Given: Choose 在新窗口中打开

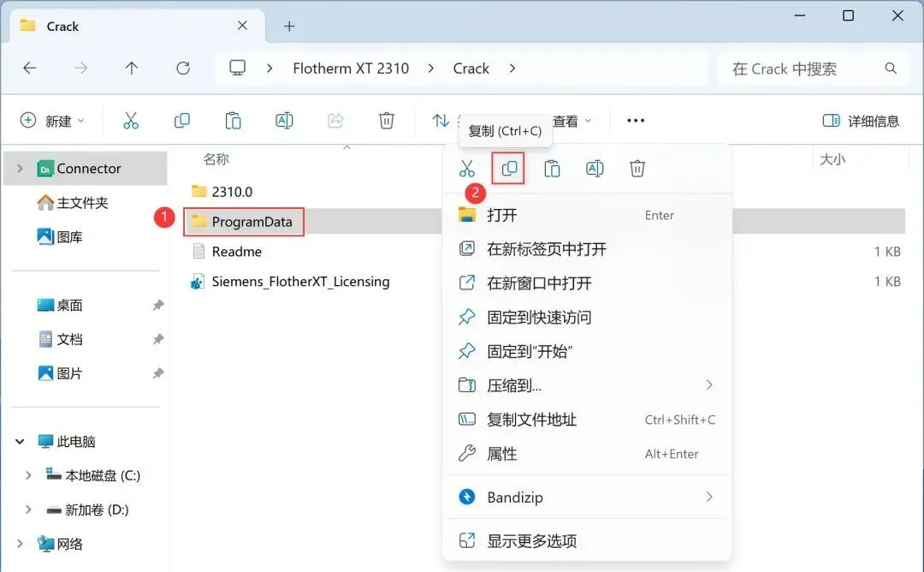Looking at the screenshot, I should click(587, 283).
